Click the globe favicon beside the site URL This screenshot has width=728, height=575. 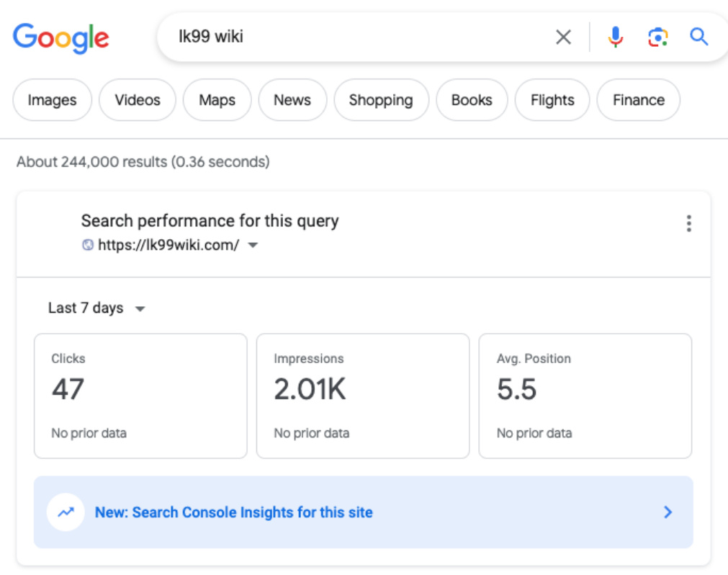point(88,245)
